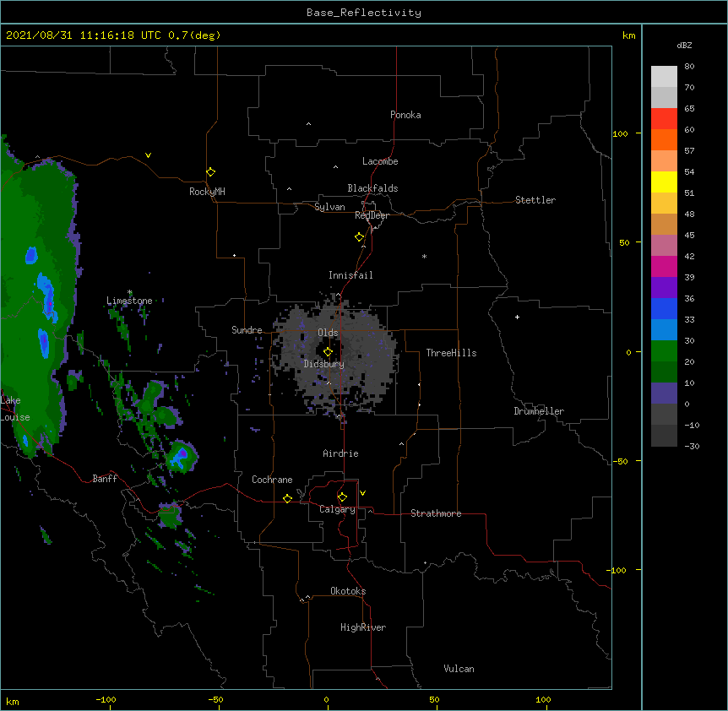Click the Strathmore label
Viewport: 728px width, 711px height.
[x=436, y=513]
